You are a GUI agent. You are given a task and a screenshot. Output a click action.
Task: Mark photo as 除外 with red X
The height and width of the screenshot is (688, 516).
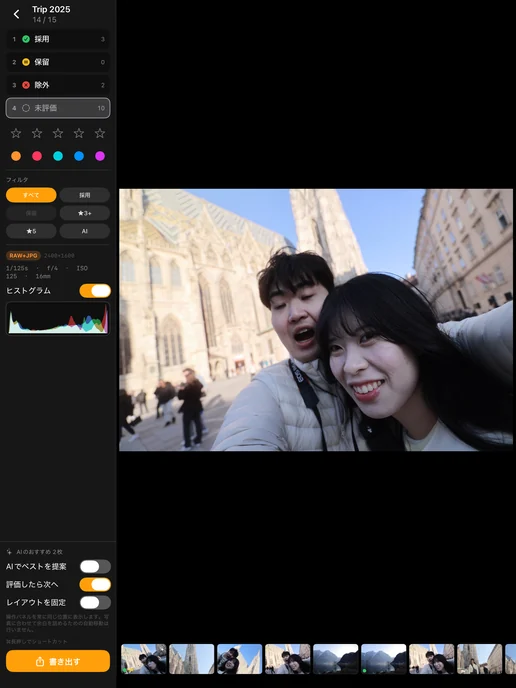(x=58, y=85)
